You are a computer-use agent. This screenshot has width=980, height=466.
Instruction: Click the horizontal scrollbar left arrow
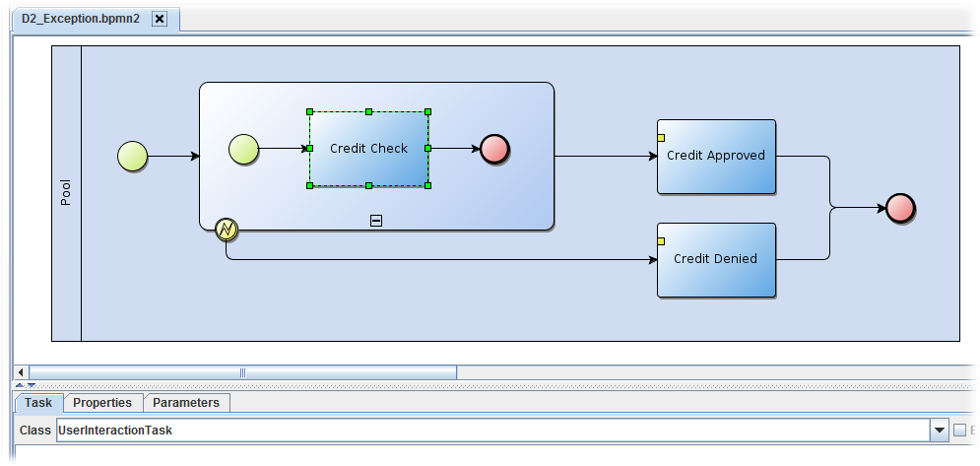(x=21, y=372)
